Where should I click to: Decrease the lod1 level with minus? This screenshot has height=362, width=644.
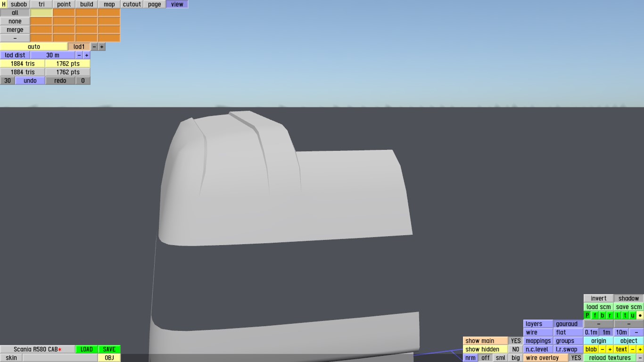[94, 47]
